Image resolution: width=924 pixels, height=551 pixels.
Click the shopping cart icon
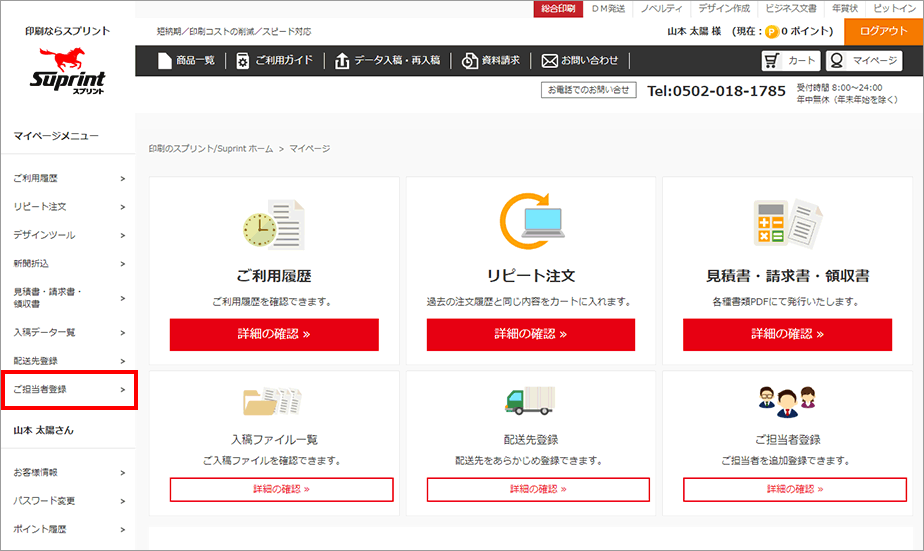tap(771, 60)
